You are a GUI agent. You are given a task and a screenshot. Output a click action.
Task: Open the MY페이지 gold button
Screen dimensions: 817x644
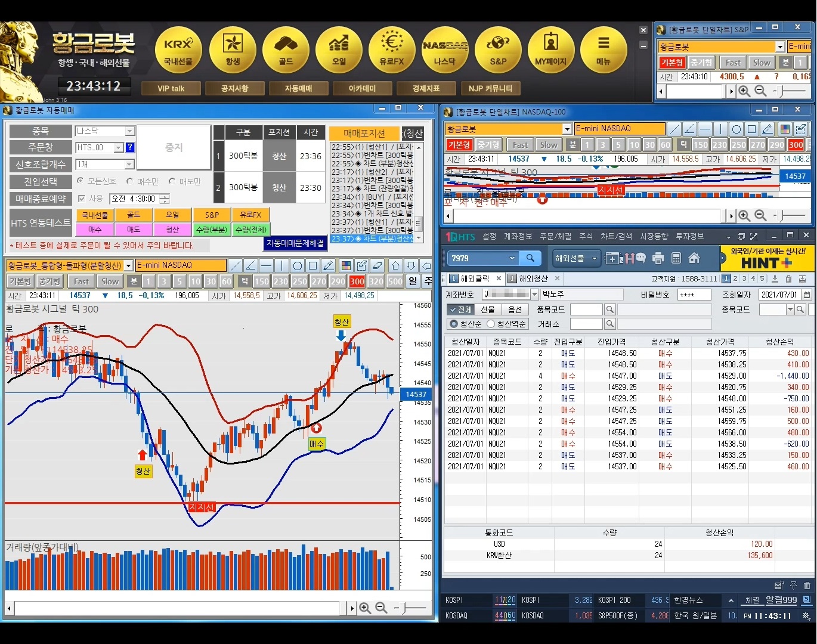[x=551, y=50]
